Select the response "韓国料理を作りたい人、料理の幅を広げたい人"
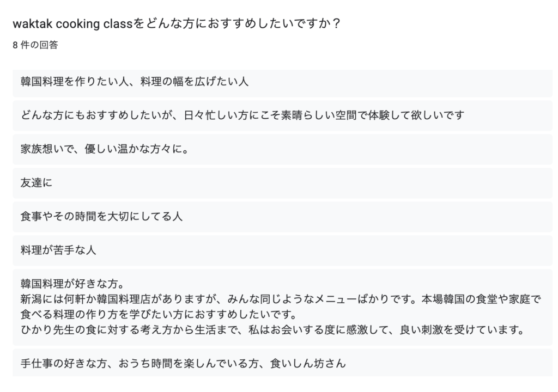This screenshot has width=558, height=392. pos(283,82)
